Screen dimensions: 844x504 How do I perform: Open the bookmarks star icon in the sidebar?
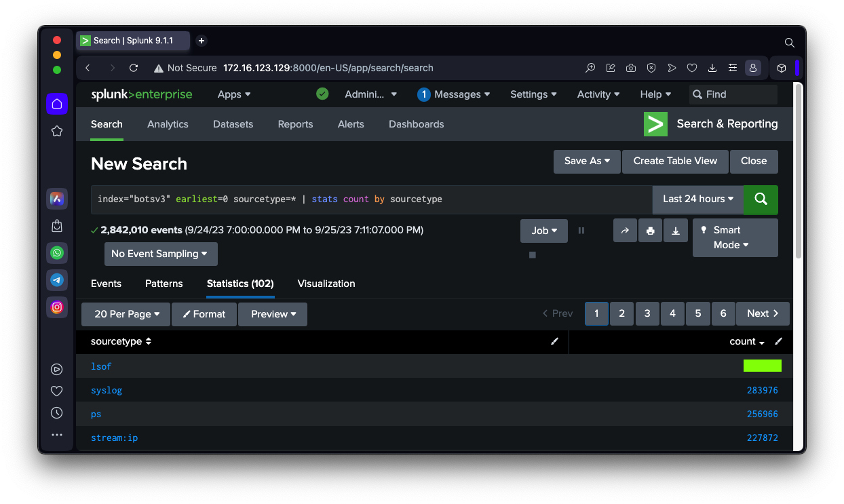click(x=57, y=131)
